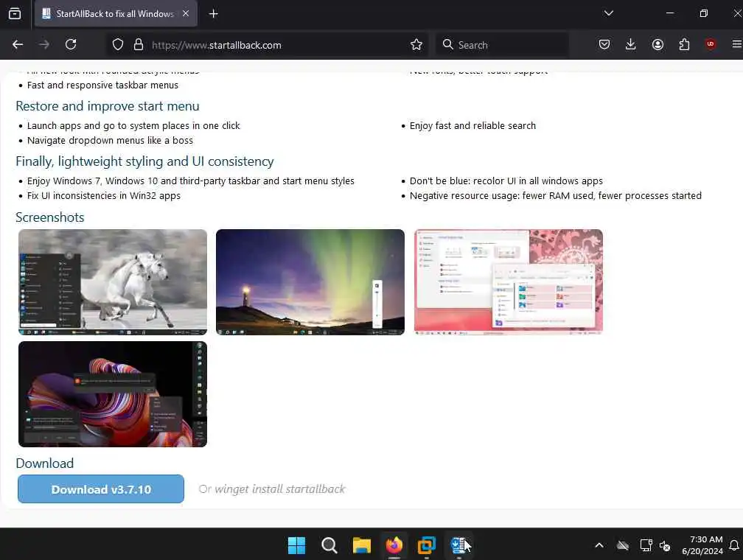This screenshot has height=560, width=743.
Task: Open the muted volume tray icon
Action: pos(665,546)
